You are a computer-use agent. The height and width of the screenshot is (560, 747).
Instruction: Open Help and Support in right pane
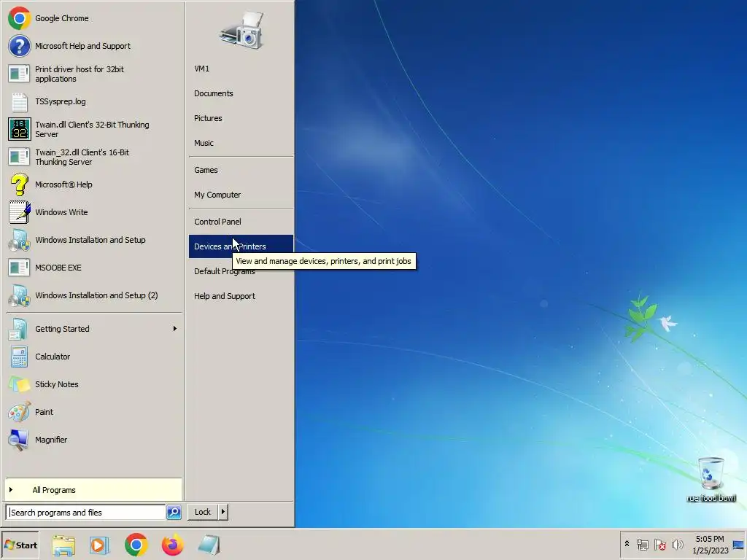tap(241, 296)
